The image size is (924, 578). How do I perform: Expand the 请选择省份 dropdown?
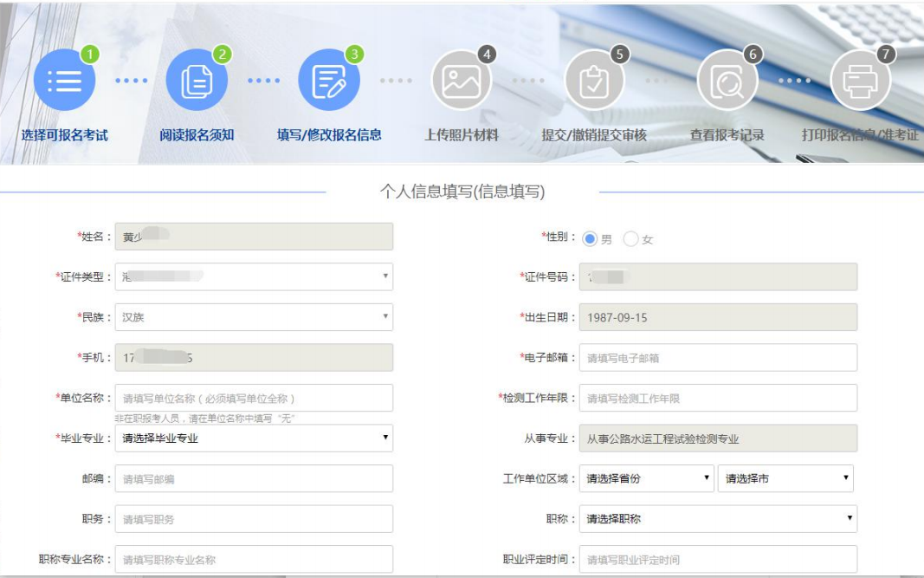tap(646, 478)
